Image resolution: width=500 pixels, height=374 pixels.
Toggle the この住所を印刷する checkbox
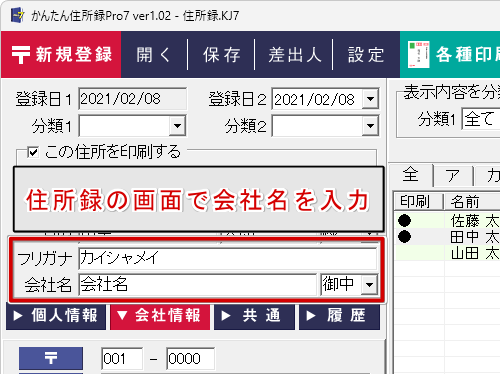click(33, 152)
